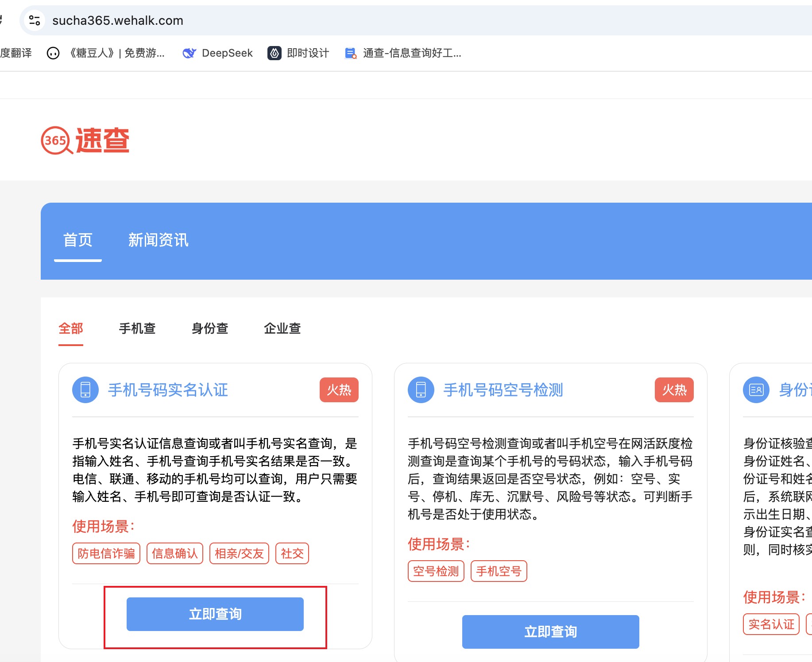Viewport: 812px width, 662px height.
Task: Open the 即时设计 bookmark
Action: (298, 53)
